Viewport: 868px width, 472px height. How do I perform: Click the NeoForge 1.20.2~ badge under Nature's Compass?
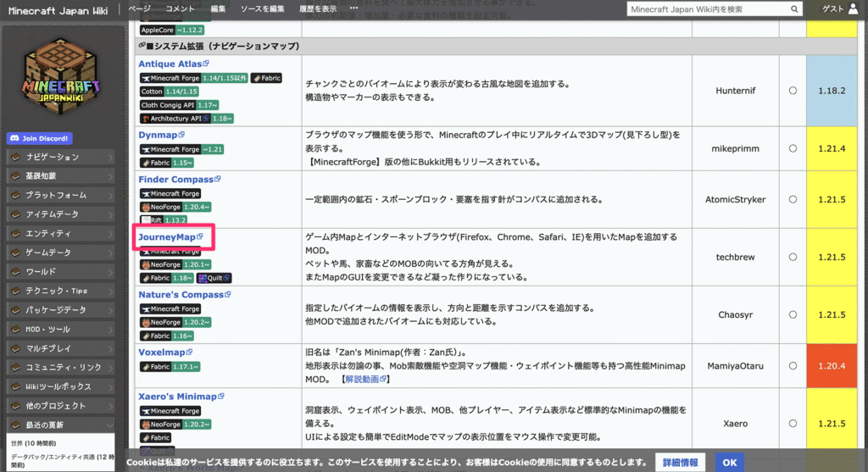coord(175,322)
